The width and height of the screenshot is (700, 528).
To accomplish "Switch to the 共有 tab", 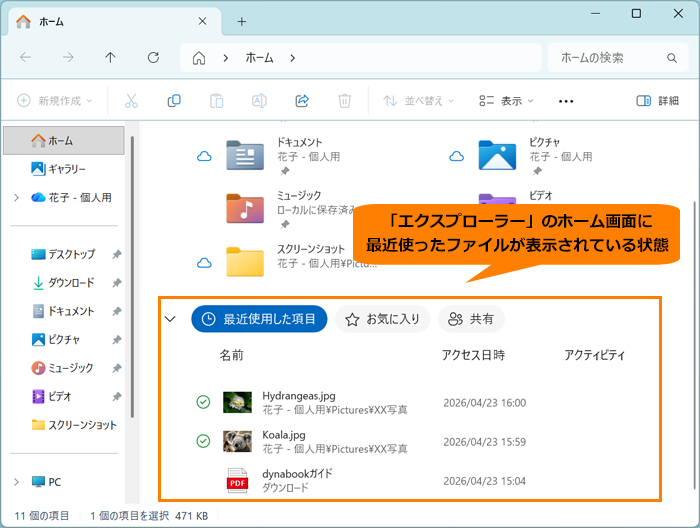I will coord(471,319).
